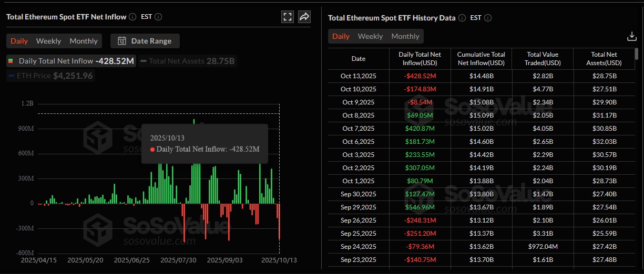Click info icon beside history table's EST
Screen dimensions: 644x274
coord(487,18)
